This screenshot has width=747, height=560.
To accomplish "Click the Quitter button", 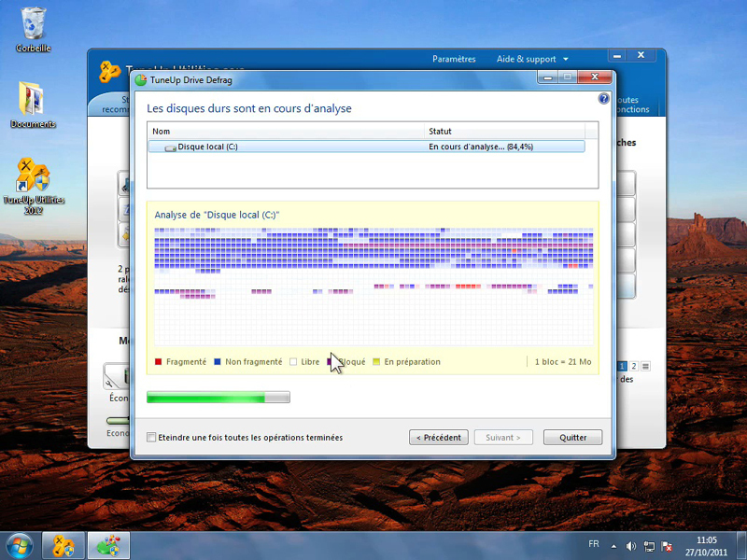I will [x=572, y=437].
